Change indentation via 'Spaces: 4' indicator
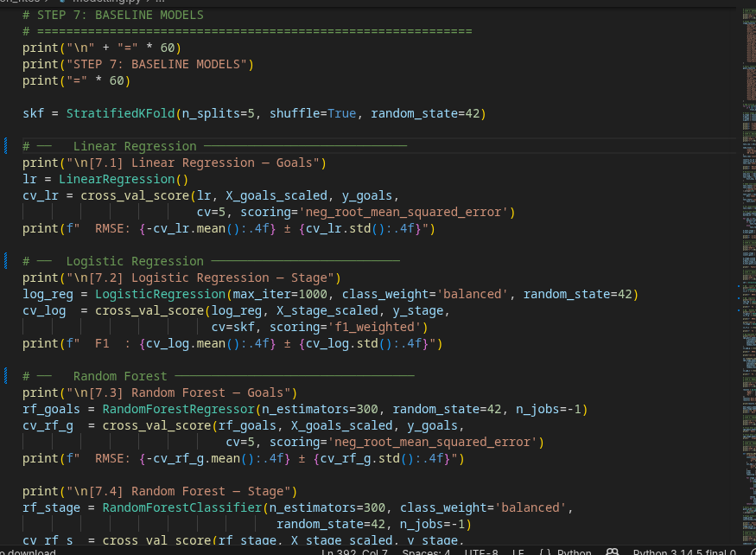This screenshot has height=555, width=756. point(426,552)
